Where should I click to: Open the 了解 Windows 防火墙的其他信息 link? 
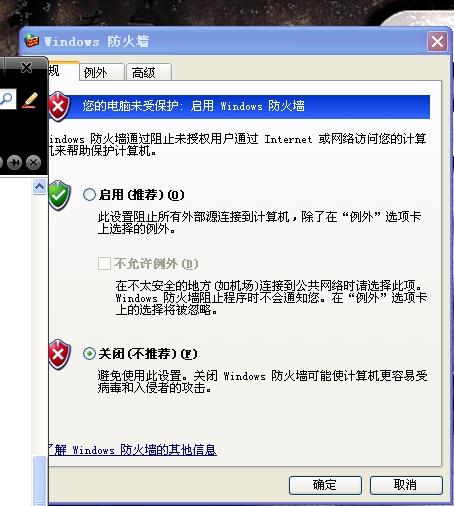pos(133,450)
